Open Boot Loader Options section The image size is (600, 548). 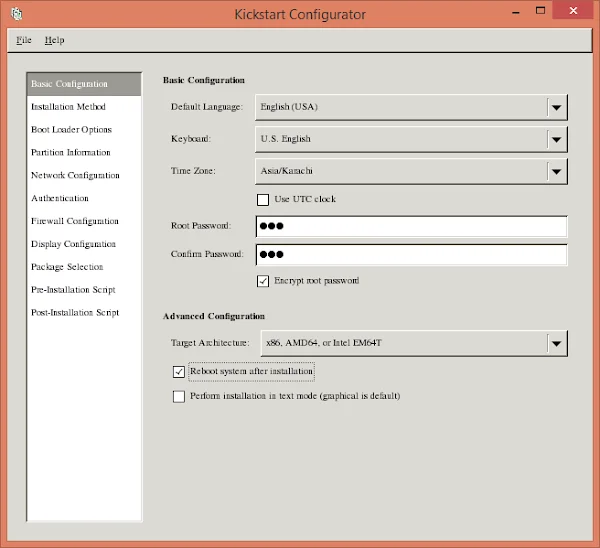click(x=84, y=130)
